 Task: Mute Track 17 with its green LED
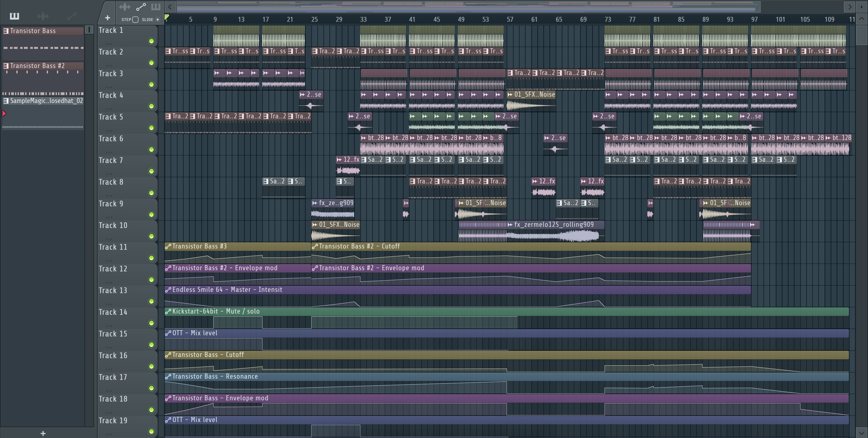coord(152,388)
